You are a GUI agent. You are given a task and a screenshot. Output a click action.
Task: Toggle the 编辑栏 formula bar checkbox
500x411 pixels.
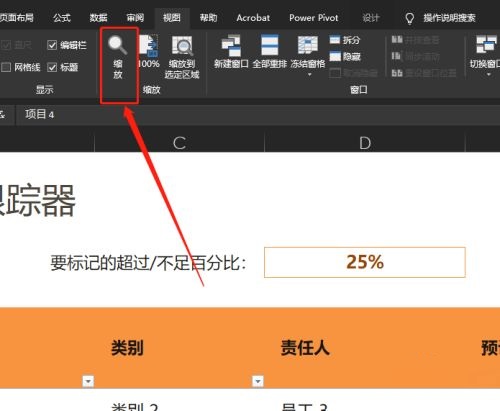pos(52,45)
